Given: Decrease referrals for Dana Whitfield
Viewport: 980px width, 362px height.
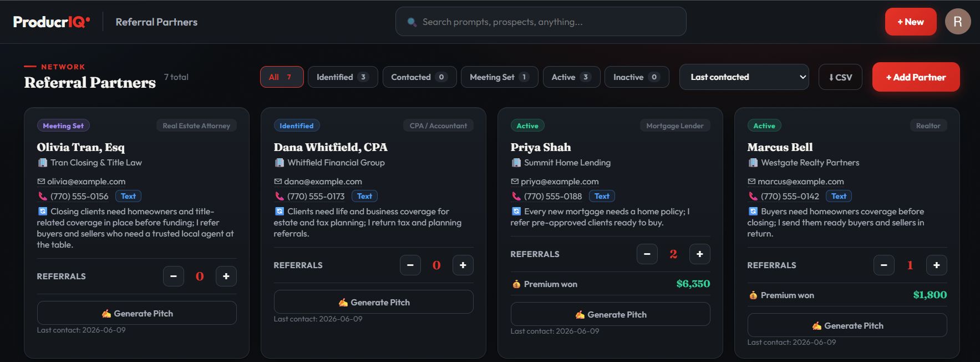Looking at the screenshot, I should [410, 265].
